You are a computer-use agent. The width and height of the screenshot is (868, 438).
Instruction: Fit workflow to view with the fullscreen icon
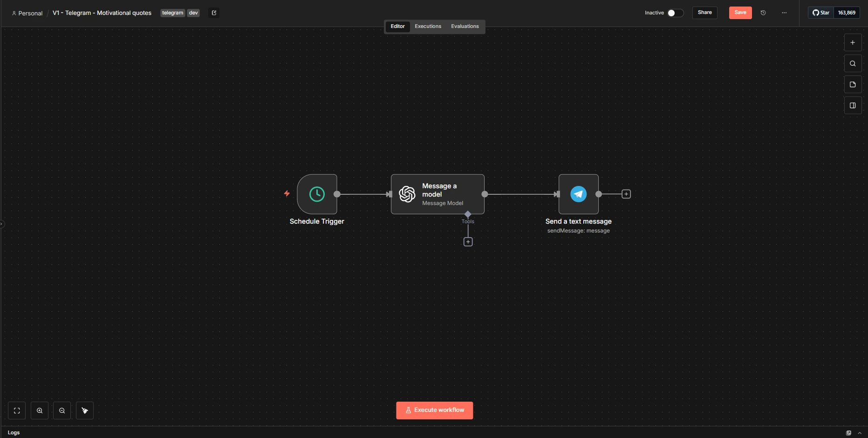pos(17,411)
